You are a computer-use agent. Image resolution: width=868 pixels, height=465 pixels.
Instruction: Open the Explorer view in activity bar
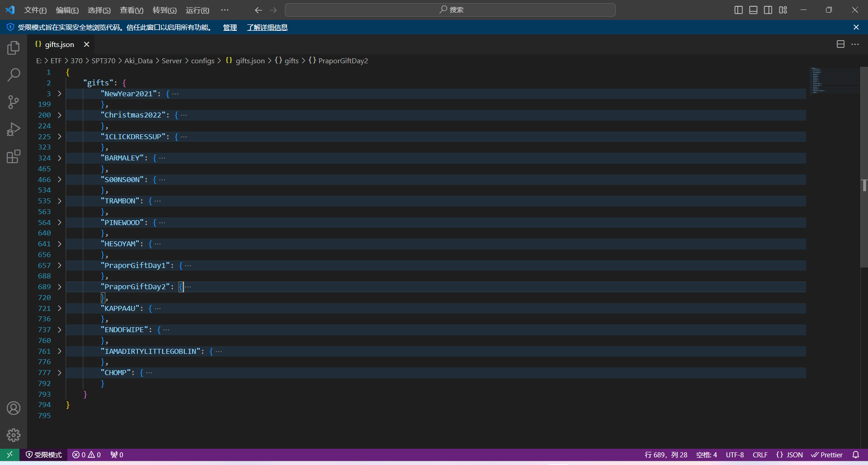click(x=14, y=48)
